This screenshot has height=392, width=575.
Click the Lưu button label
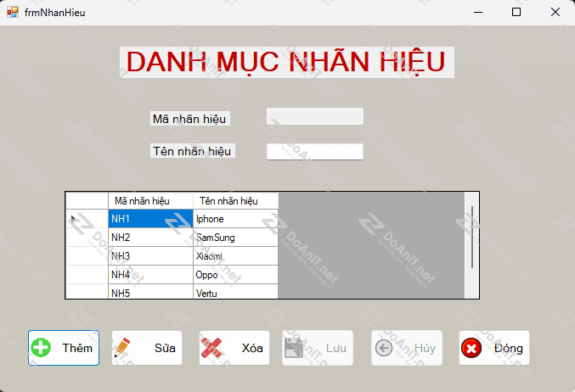tap(335, 348)
